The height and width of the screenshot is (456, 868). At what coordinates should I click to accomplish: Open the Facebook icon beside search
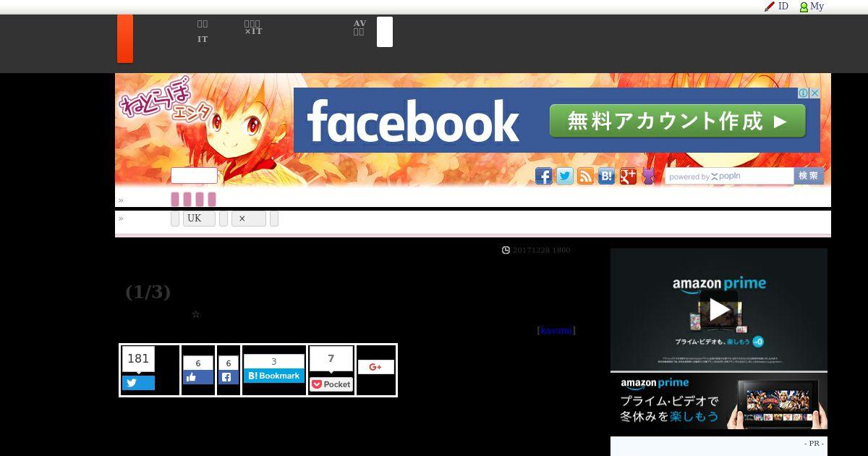point(544,176)
